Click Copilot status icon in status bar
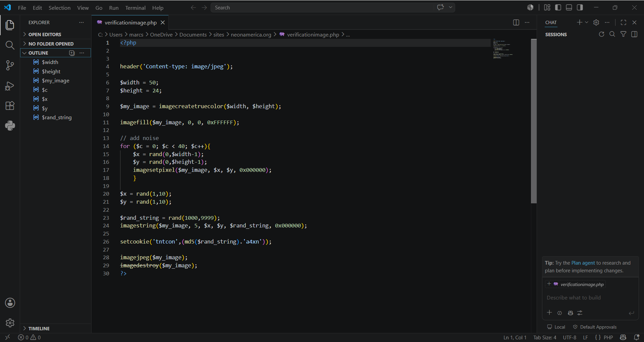The height and width of the screenshot is (342, 644). pos(623,337)
